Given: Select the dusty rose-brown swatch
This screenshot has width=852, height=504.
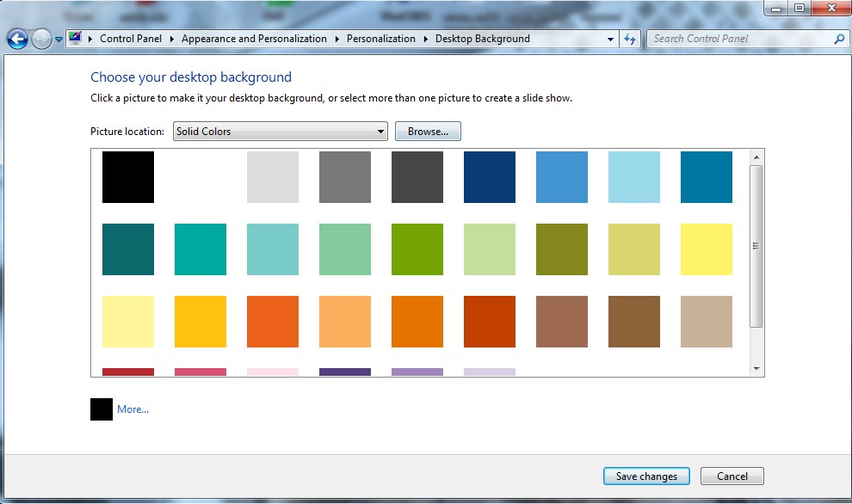Looking at the screenshot, I should (562, 322).
